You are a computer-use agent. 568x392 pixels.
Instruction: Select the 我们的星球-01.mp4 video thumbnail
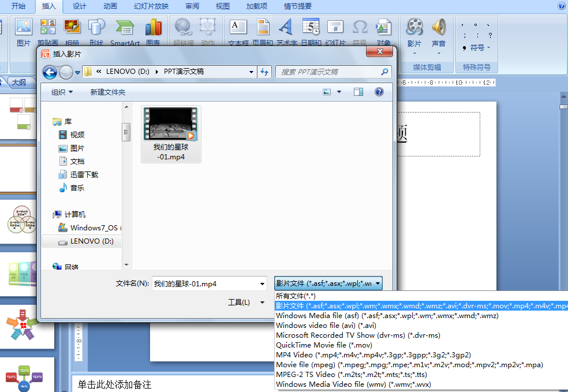coord(171,134)
